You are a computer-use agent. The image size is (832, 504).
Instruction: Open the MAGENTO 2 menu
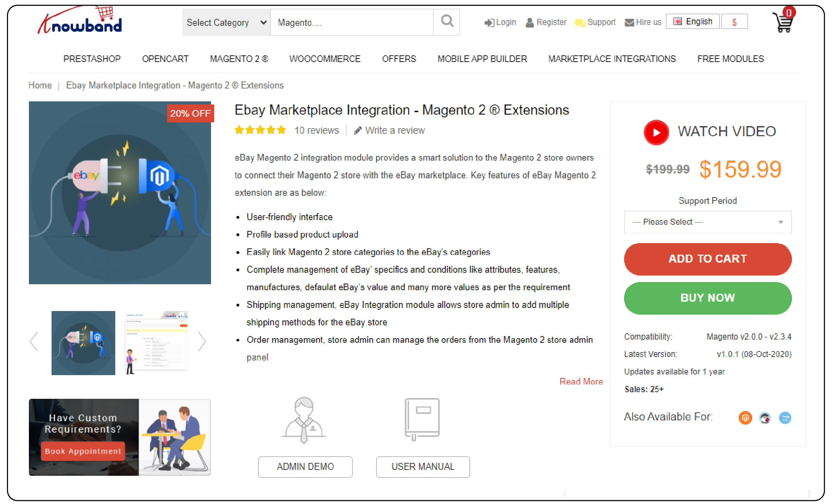[x=239, y=59]
